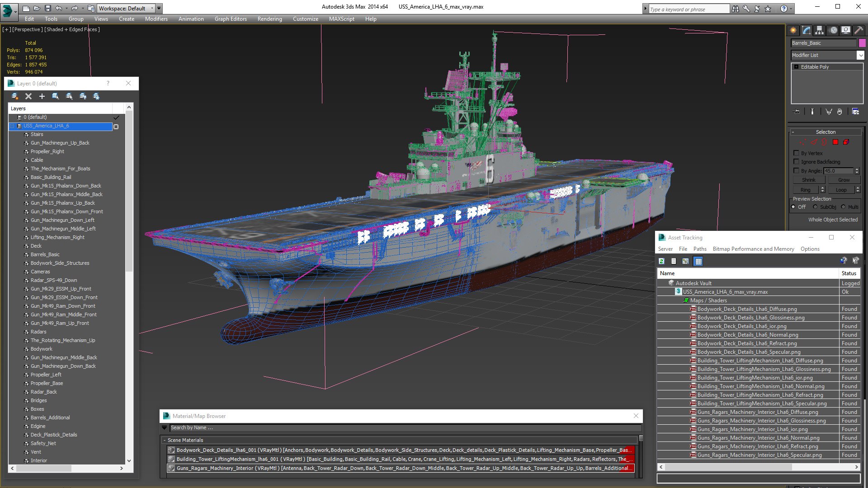Open the undo history dropdown arrow

tap(66, 8)
